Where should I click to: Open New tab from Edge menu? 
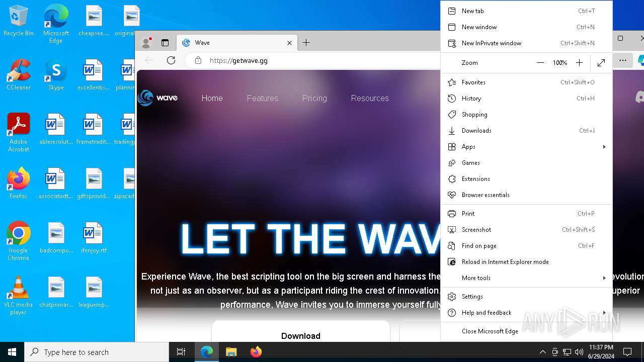(526, 11)
